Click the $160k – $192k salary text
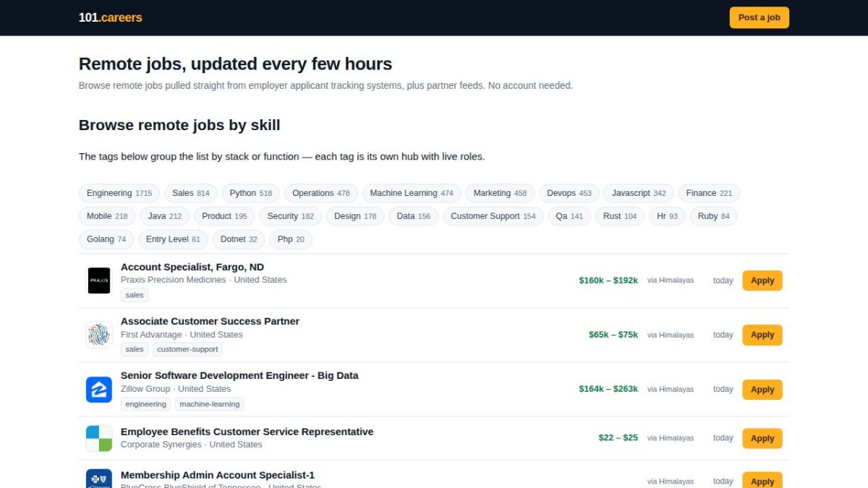The height and width of the screenshot is (488, 868). point(608,281)
